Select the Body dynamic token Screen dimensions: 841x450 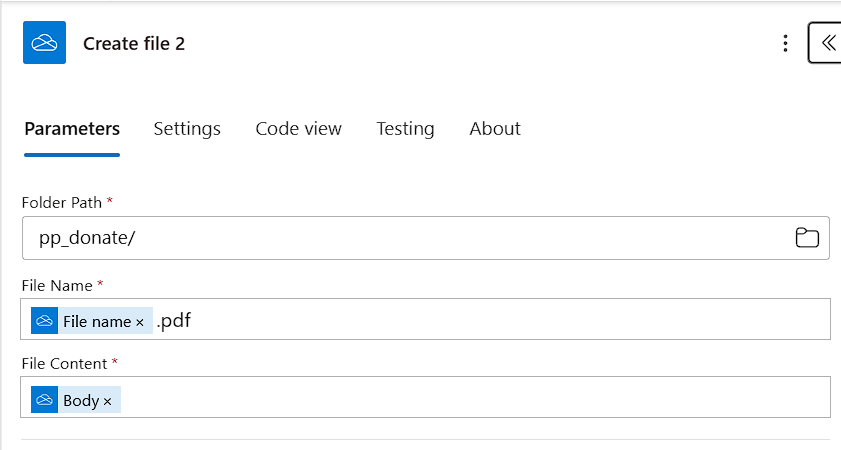coord(80,400)
